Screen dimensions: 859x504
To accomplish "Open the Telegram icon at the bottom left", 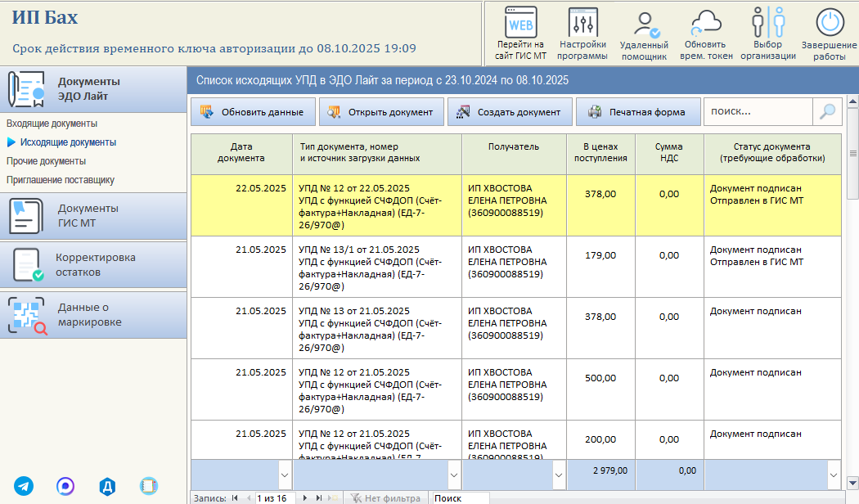I will (24, 486).
